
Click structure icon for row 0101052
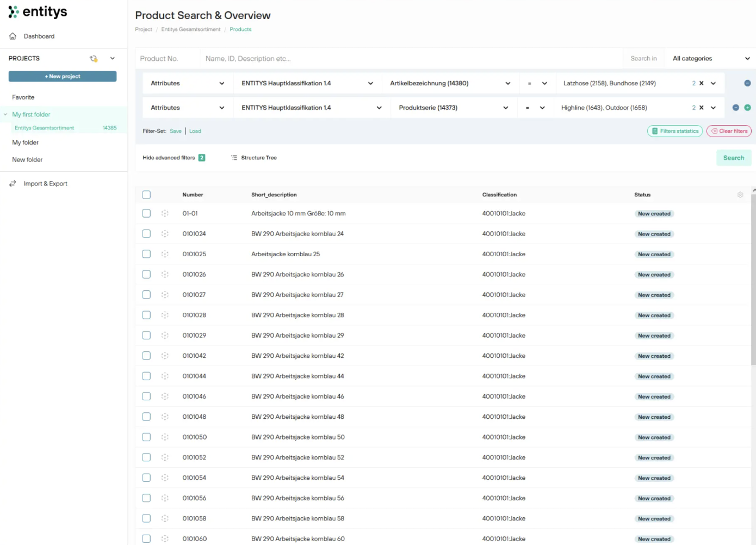pos(165,457)
